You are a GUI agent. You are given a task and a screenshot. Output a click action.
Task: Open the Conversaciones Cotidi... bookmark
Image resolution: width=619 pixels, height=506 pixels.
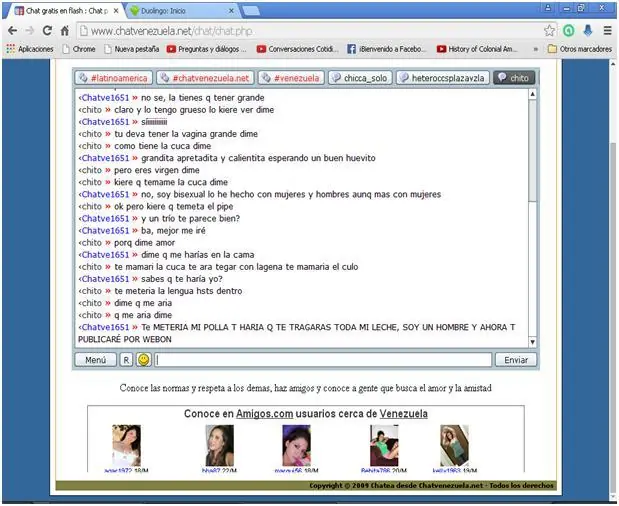(x=298, y=49)
